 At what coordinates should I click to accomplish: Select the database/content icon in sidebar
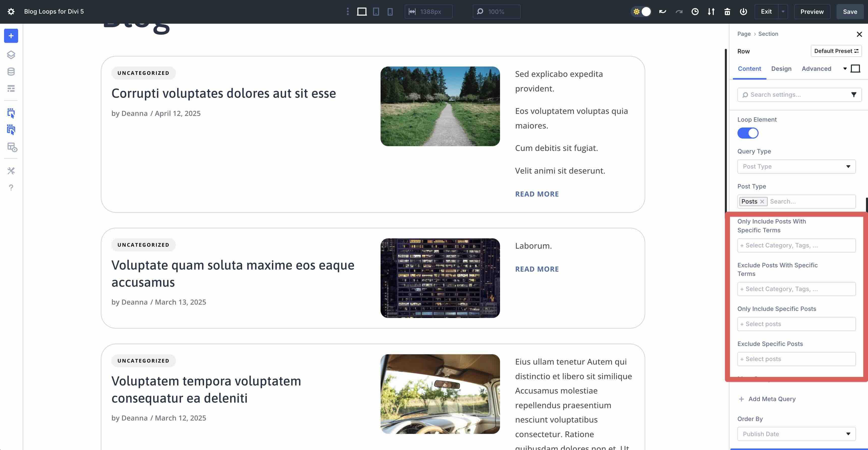pyautogui.click(x=11, y=71)
